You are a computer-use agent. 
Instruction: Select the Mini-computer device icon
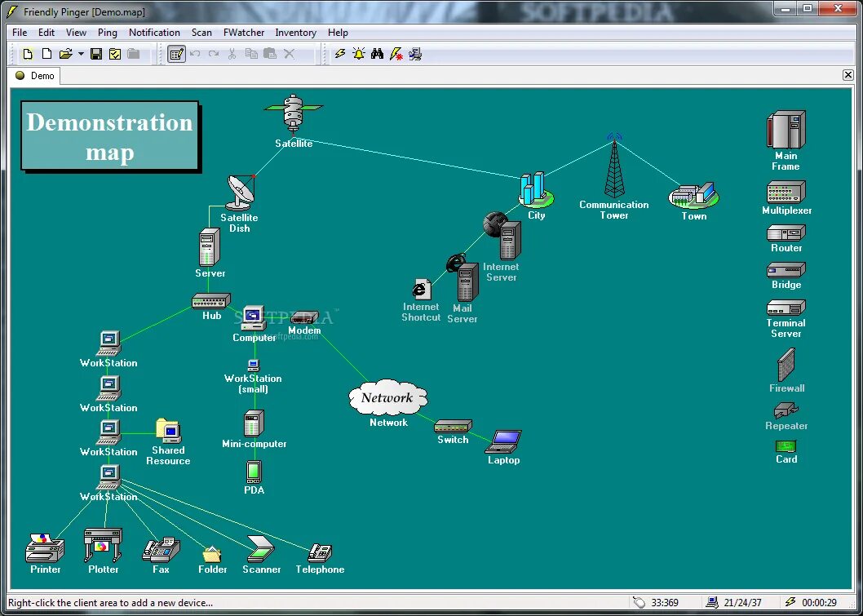click(x=254, y=423)
